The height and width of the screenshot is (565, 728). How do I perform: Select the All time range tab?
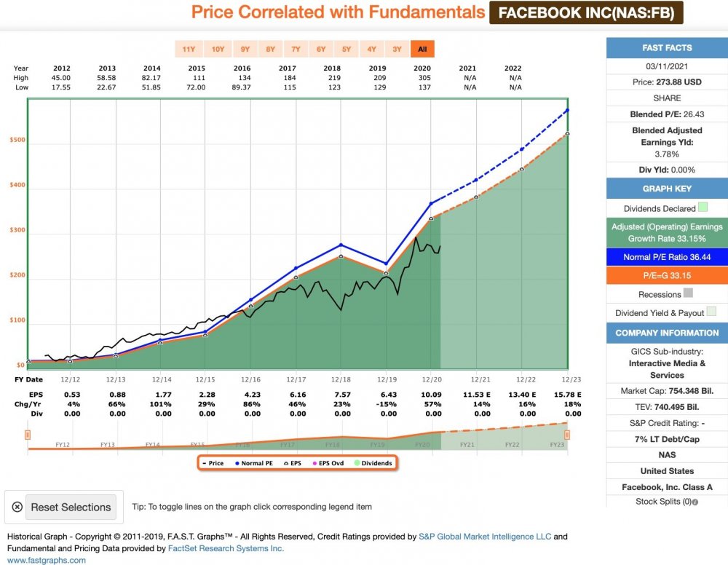pyautogui.click(x=422, y=50)
